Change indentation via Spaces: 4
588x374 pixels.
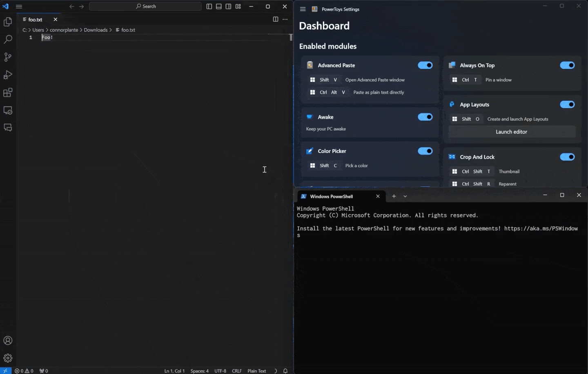click(x=199, y=371)
